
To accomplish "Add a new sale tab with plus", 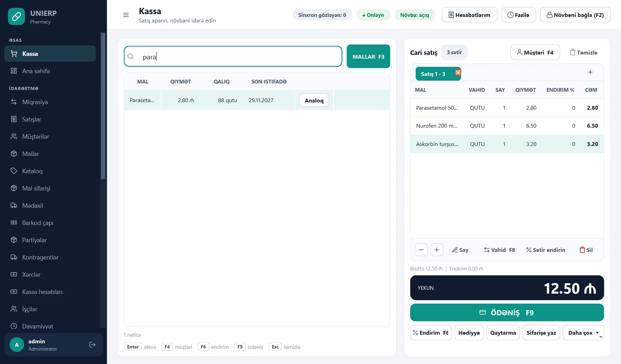I will click(x=590, y=72).
